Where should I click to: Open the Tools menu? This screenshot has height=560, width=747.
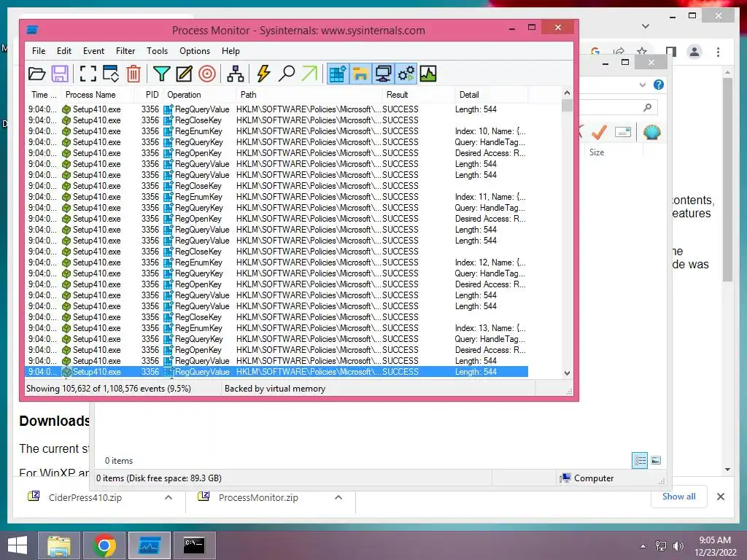(158, 51)
